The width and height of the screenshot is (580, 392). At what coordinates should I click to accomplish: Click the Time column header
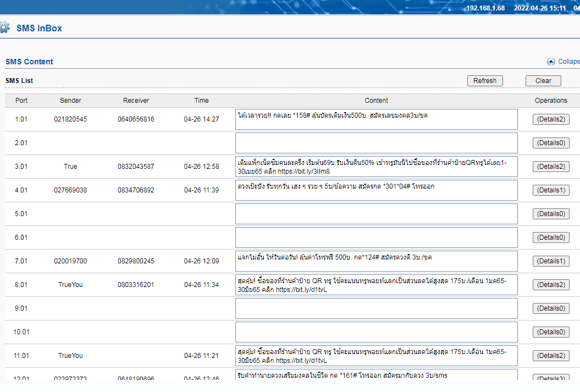coord(201,101)
